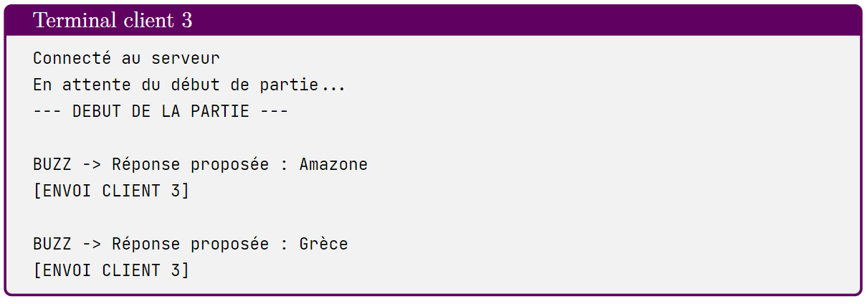Click the 'Terminal client 3' title bar
The height and width of the screenshot is (304, 868).
click(433, 20)
